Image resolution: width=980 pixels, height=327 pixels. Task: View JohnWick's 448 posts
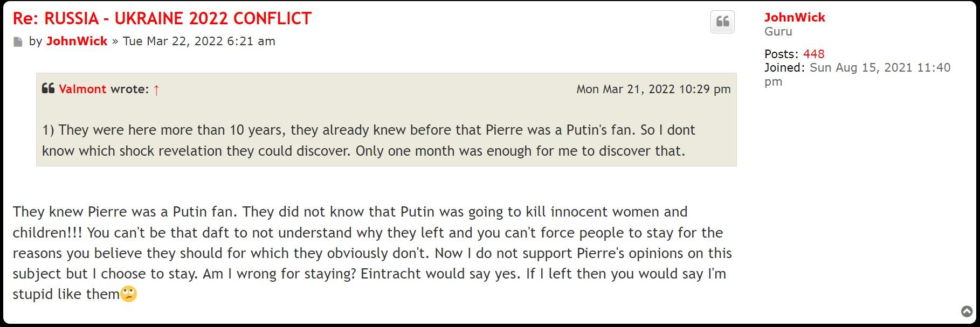[x=813, y=54]
